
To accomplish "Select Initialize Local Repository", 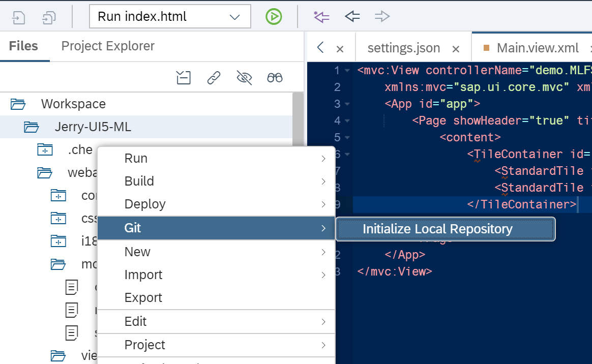I will click(437, 229).
